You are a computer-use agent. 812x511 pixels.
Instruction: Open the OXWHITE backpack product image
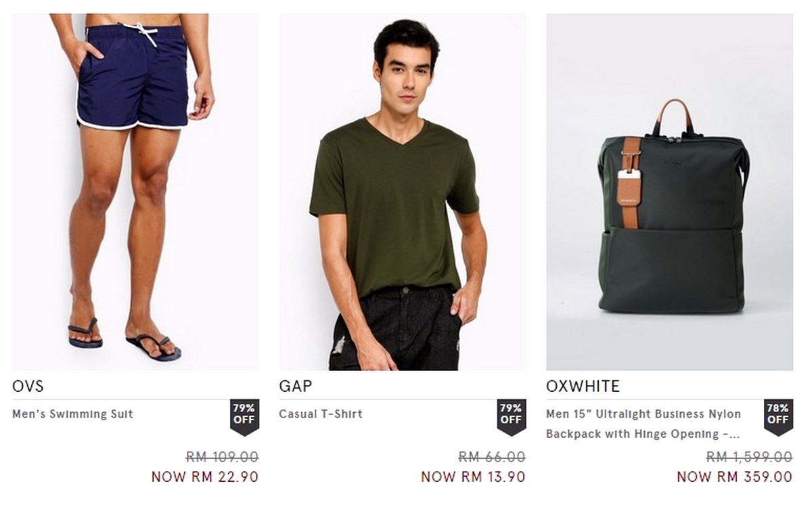[x=669, y=192]
